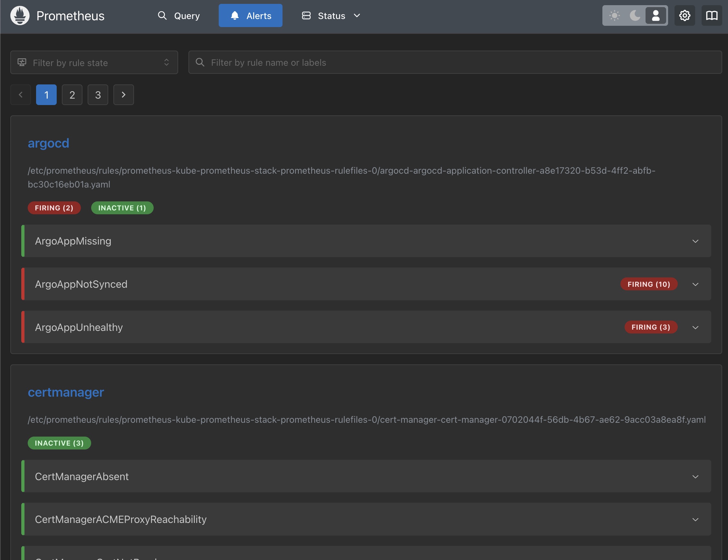The height and width of the screenshot is (560, 728).
Task: Click the Prometheus flame logo
Action: [19, 15]
